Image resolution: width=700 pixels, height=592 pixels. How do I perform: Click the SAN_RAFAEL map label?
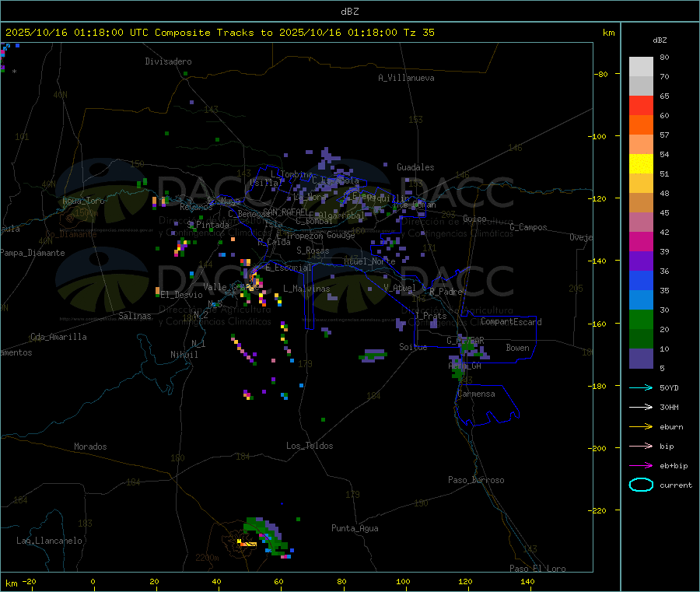[285, 212]
